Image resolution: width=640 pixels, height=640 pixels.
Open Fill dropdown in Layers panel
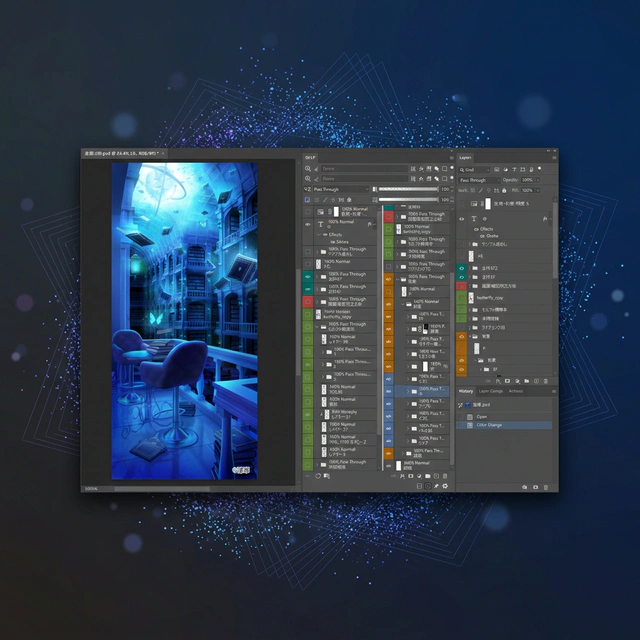[538, 190]
